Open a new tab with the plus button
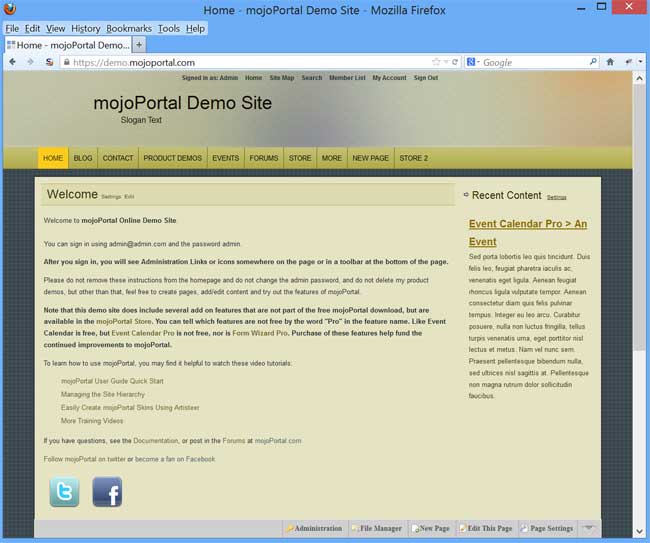The height and width of the screenshot is (543, 650). click(x=139, y=45)
